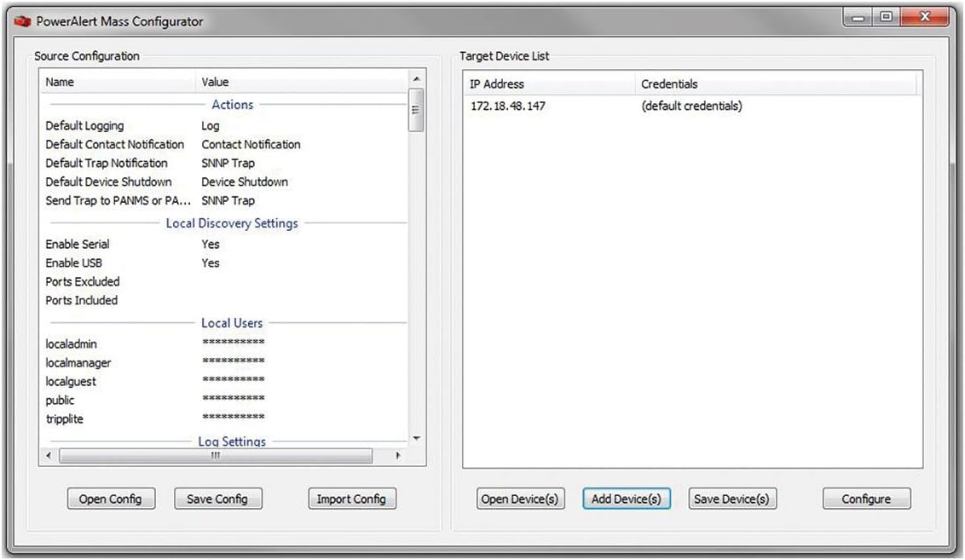Image resolution: width=965 pixels, height=560 pixels.
Task: Click the horizontal scrollbar thumb
Action: coord(216,456)
